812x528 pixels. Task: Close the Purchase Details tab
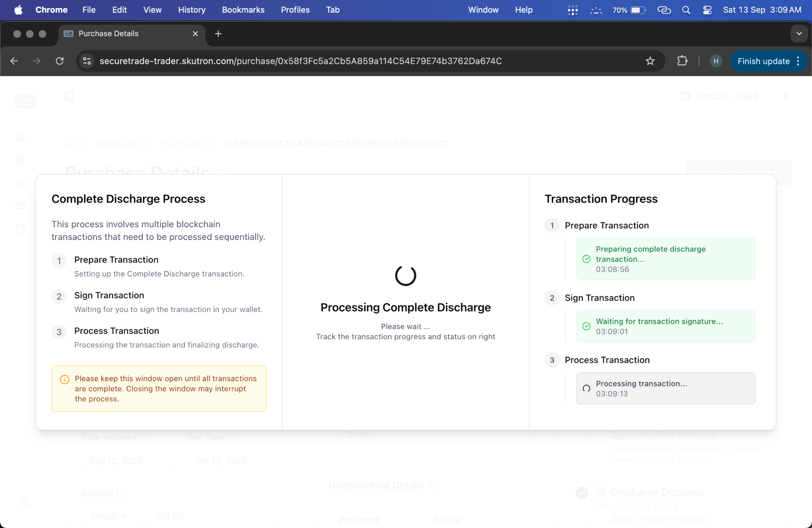tap(195, 34)
